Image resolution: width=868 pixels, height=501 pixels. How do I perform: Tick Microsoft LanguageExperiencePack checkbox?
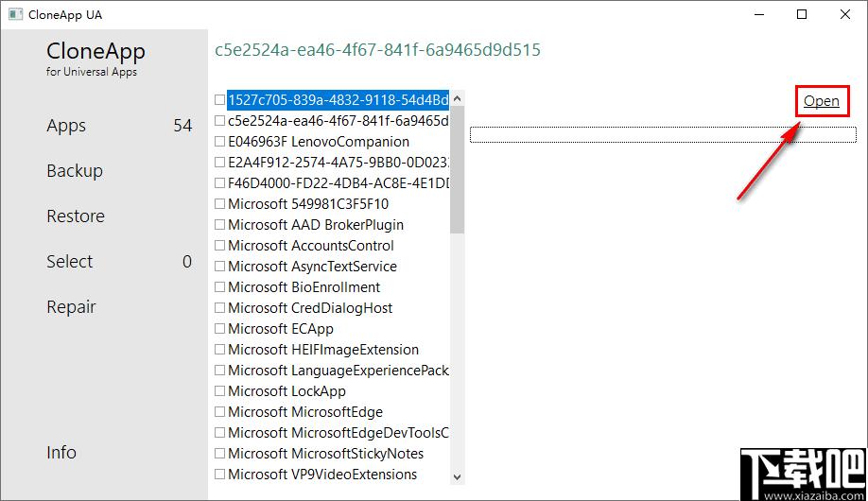click(x=219, y=370)
